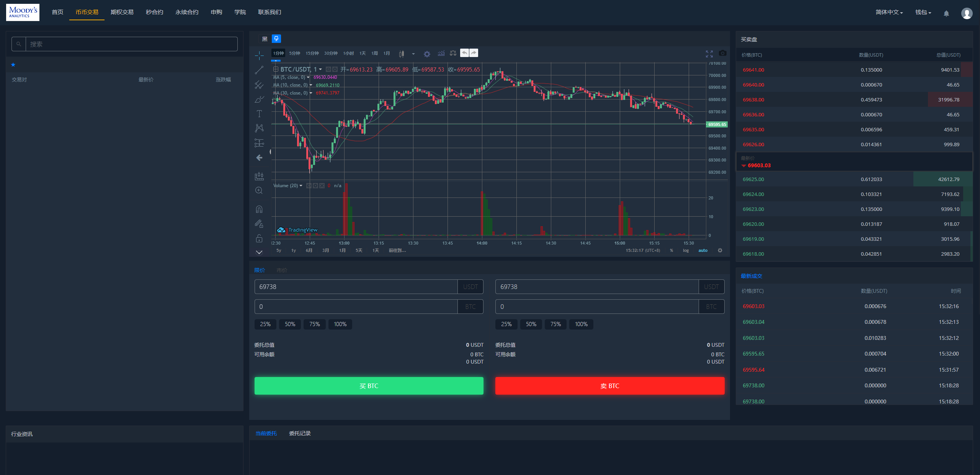
Task: Set sell amount to 100%
Action: 581,324
